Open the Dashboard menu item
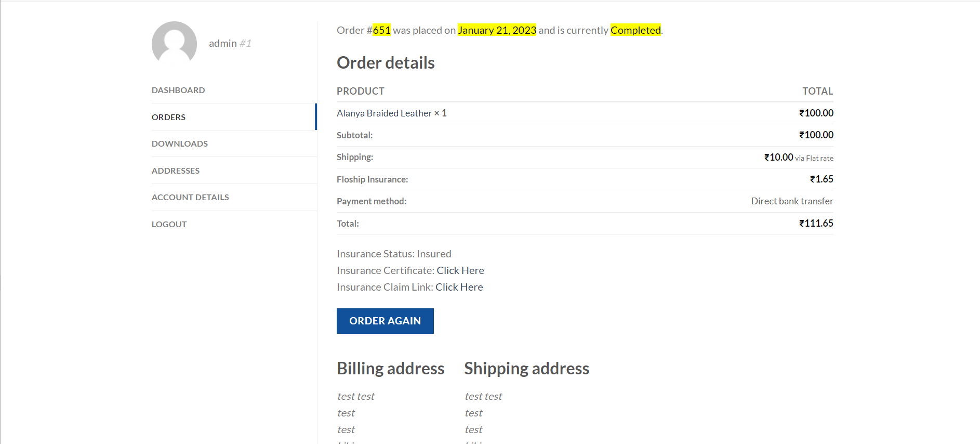Screen dimensions: 980x444 pos(178,90)
